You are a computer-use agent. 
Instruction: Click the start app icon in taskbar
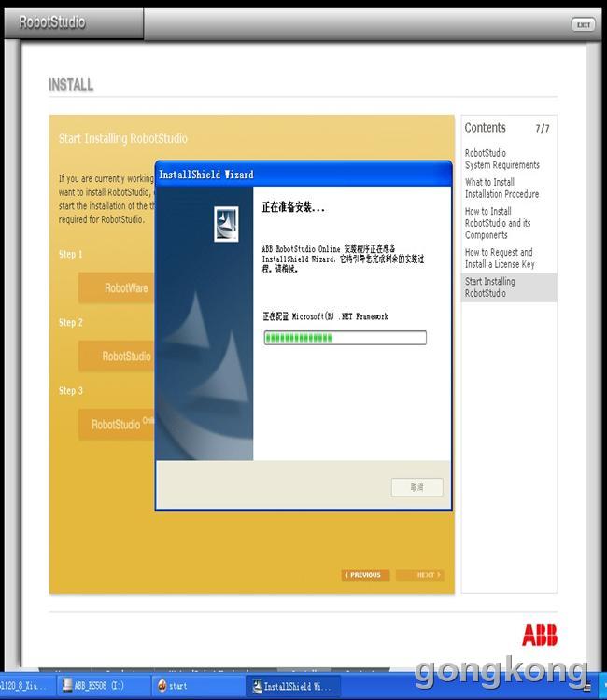pyautogui.click(x=162, y=685)
